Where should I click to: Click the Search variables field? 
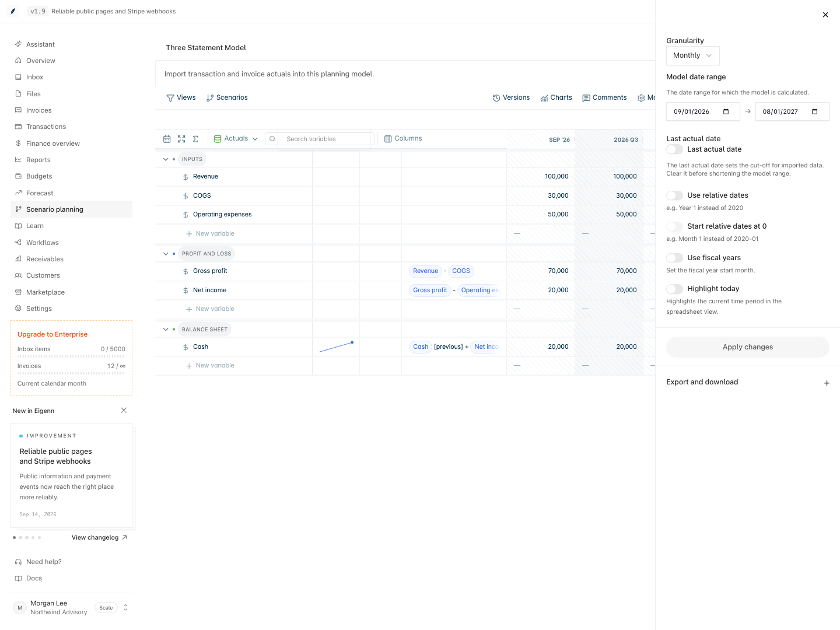(320, 139)
